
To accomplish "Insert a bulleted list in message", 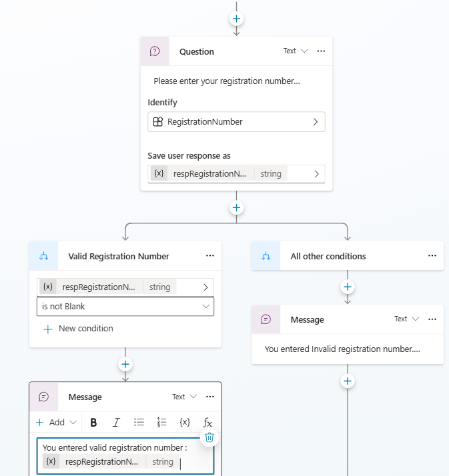I will tap(139, 422).
